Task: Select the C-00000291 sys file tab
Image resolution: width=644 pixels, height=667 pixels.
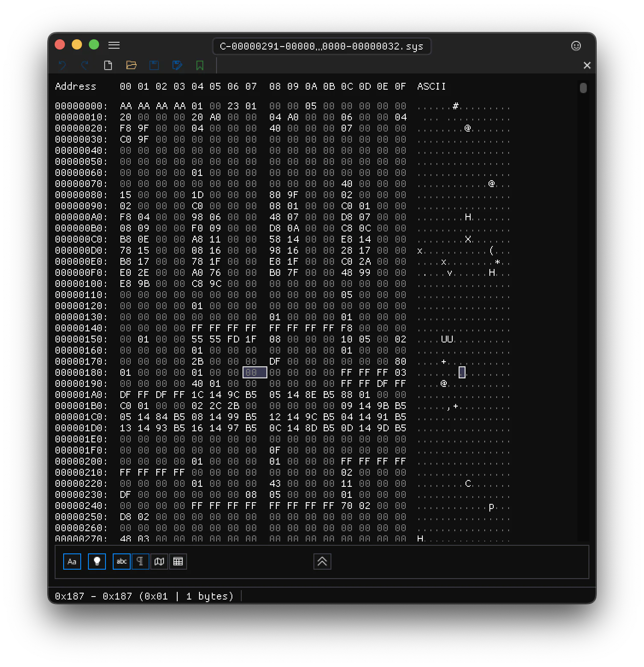Action: pos(322,46)
